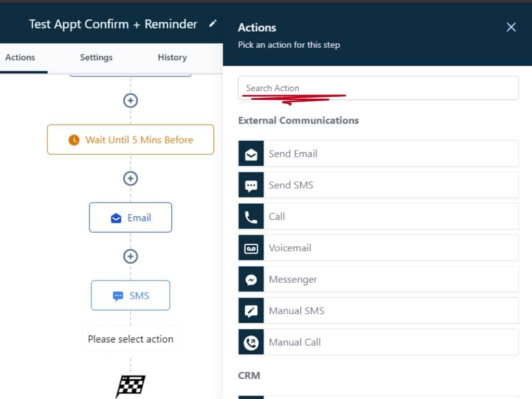Click the Please select action placeholder

130,339
